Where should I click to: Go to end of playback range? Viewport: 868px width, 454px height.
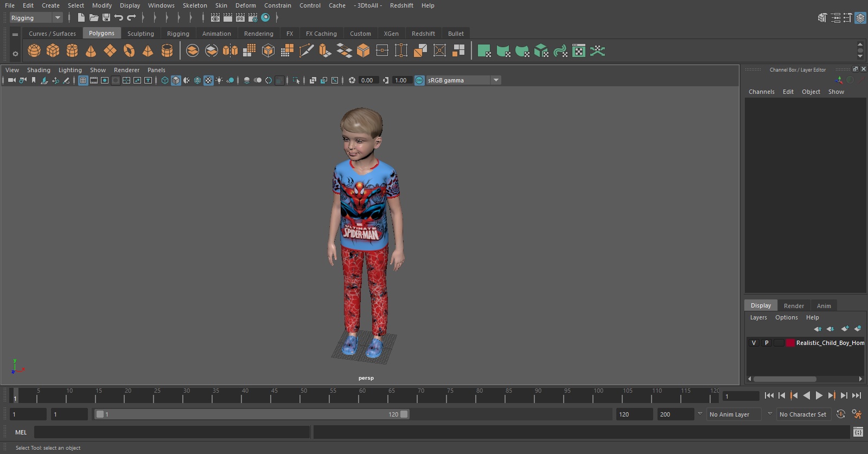pos(857,395)
